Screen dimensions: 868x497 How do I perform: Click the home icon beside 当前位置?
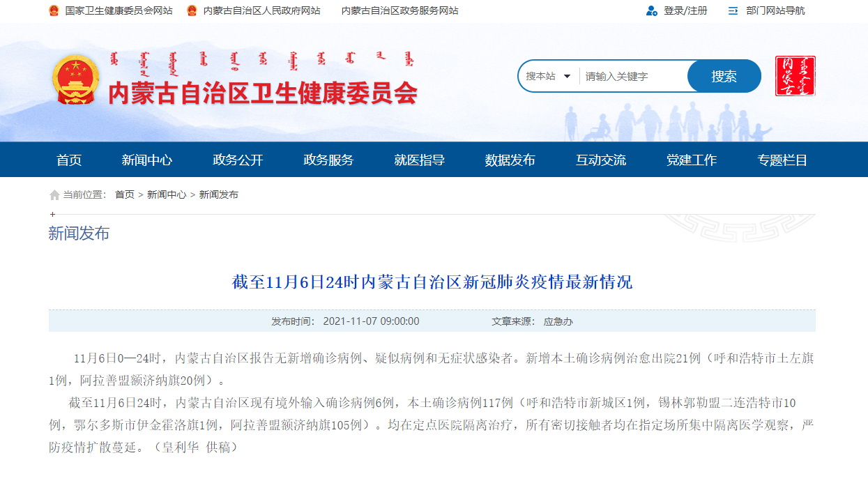pos(54,195)
